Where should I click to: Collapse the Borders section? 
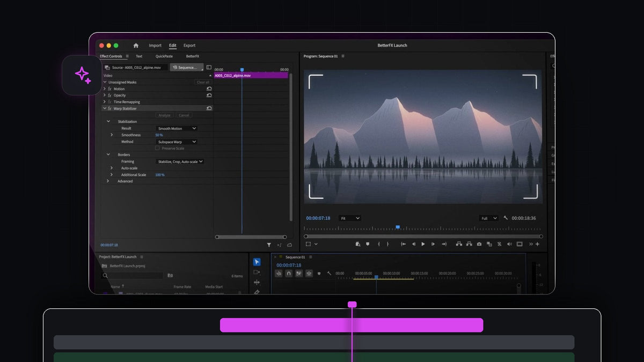point(108,154)
